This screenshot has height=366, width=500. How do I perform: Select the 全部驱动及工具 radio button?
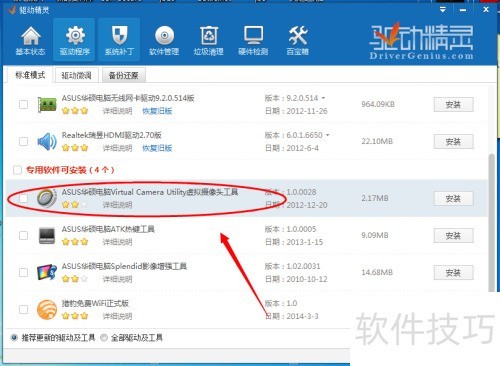[x=104, y=338]
